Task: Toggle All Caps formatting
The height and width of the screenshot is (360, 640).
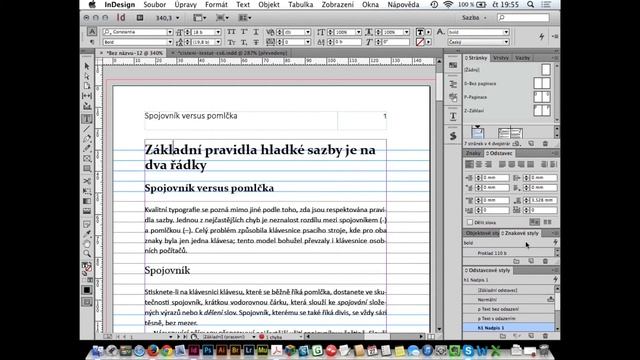Action: tap(231, 32)
